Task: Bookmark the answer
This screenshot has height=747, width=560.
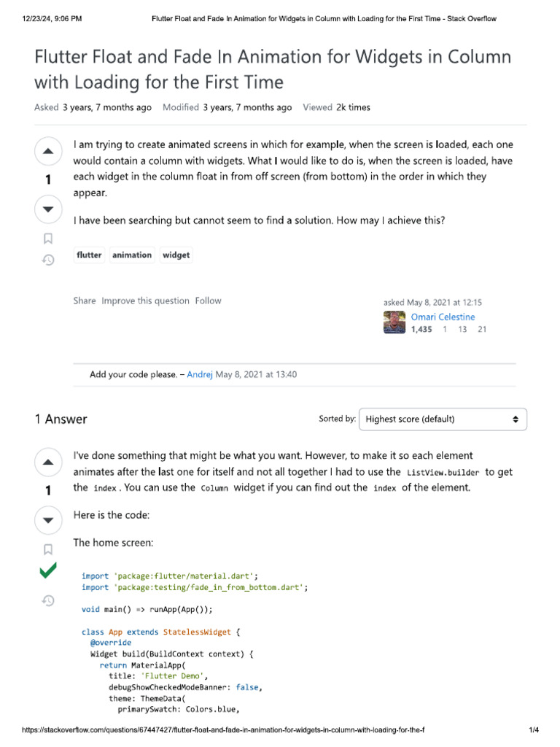Action: [48, 549]
